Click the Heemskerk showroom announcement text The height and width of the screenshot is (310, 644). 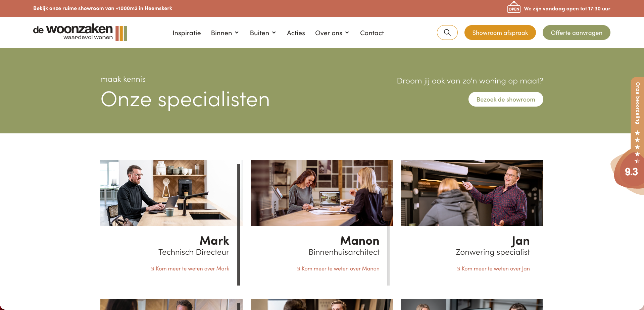pos(102,8)
